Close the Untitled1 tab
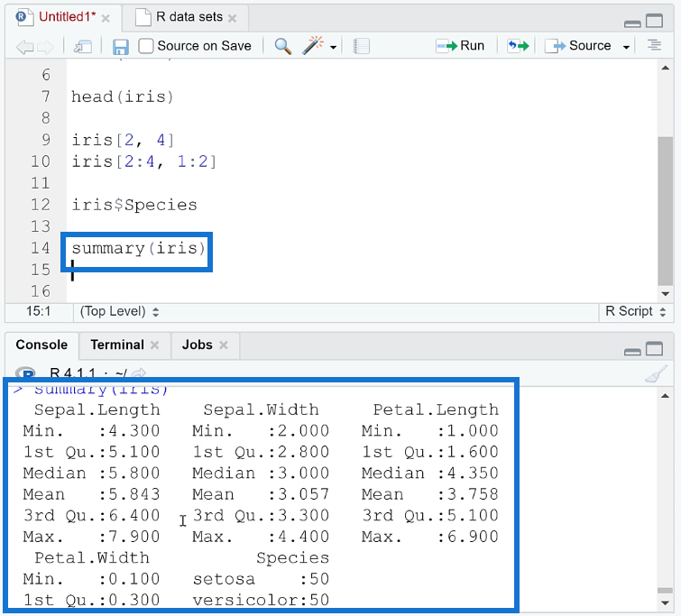681x616 pixels. pos(106,18)
